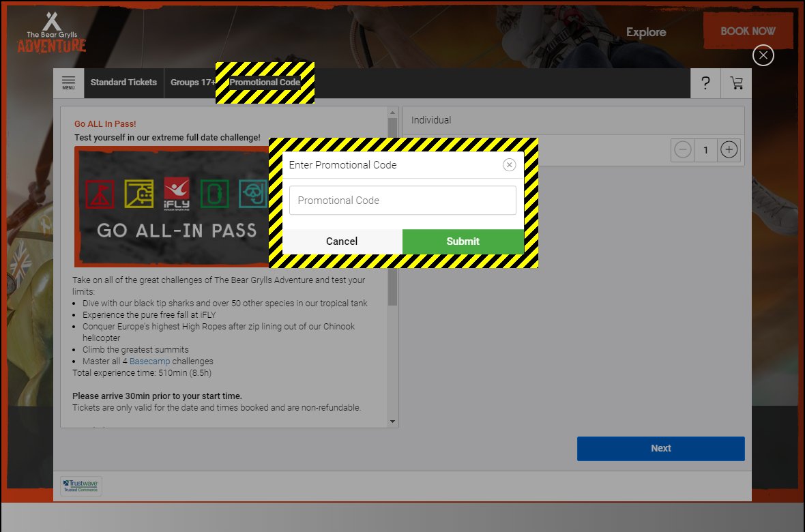Image resolution: width=805 pixels, height=532 pixels.
Task: Switch to the Standard Tickets tab
Action: coord(123,83)
